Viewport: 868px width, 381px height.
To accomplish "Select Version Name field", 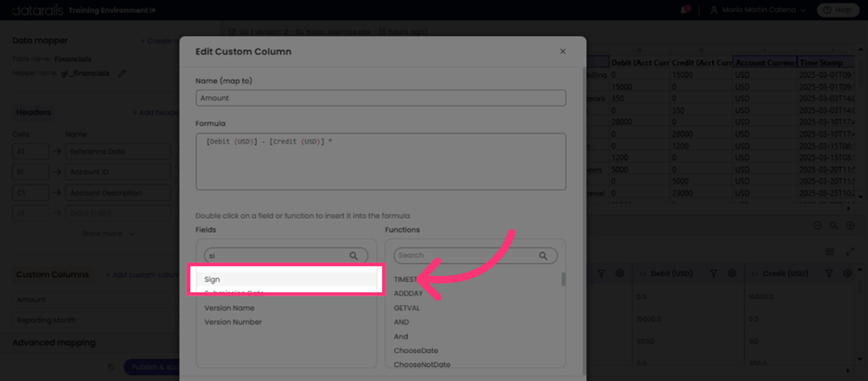I will tap(229, 308).
